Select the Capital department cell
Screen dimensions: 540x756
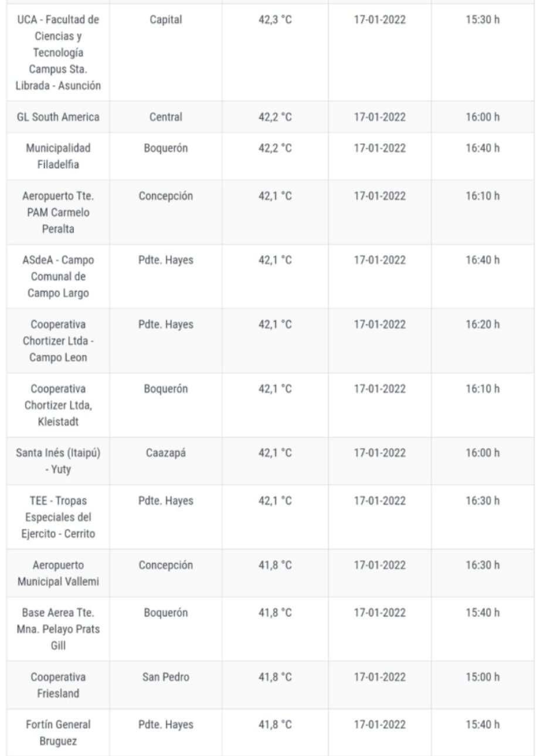[x=166, y=19]
